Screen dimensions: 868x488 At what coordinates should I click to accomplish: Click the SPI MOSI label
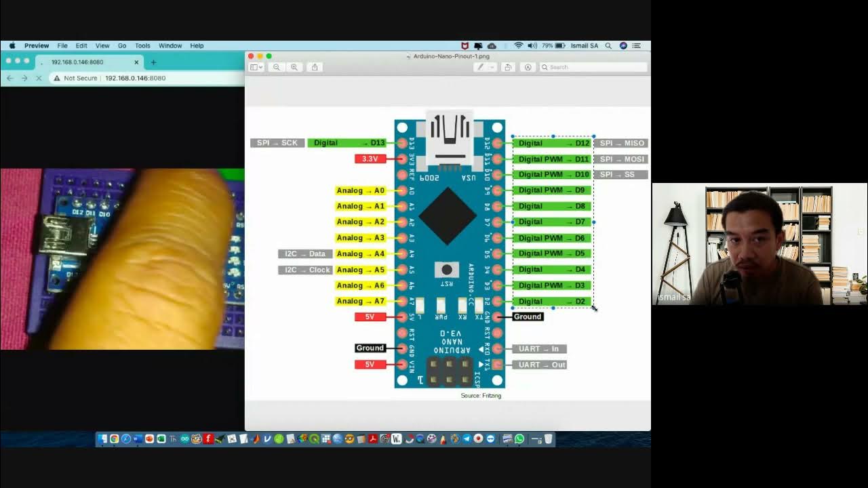(622, 159)
